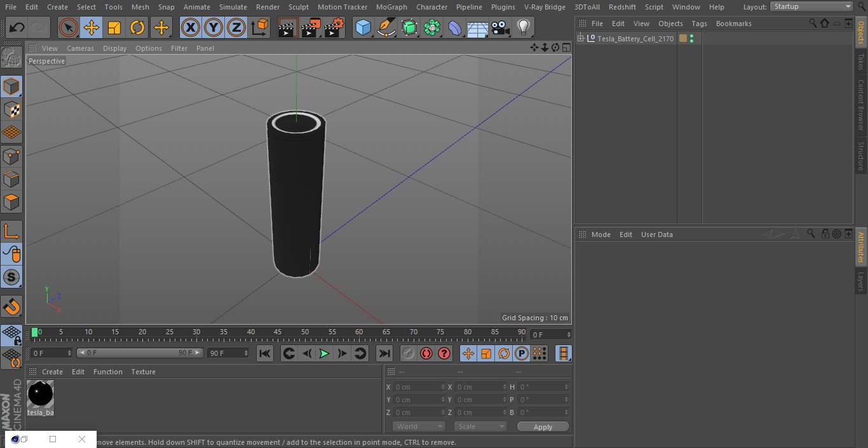Select Tesla_Battery_Cell_2170 object
Screen dimensions: 868x448
[635, 39]
